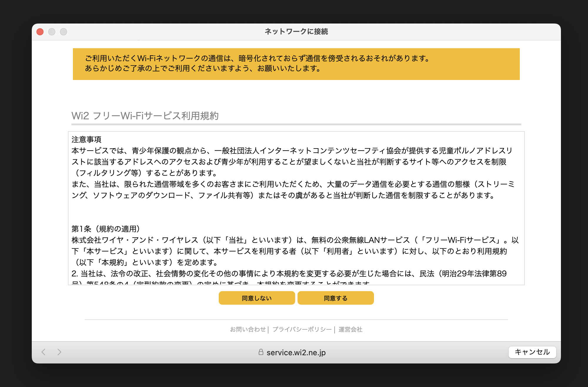The width and height of the screenshot is (588, 387).
Task: Click the キャンセル button in the bottom bar
Action: click(x=532, y=352)
